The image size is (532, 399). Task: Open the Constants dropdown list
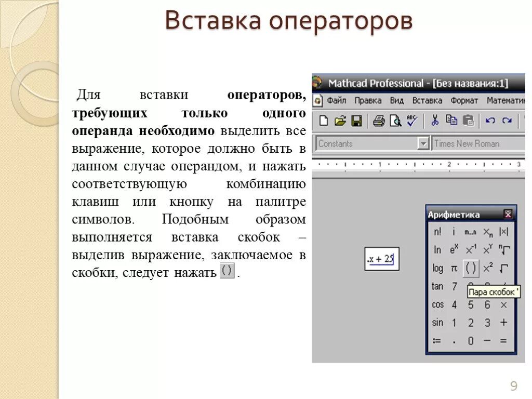point(423,143)
